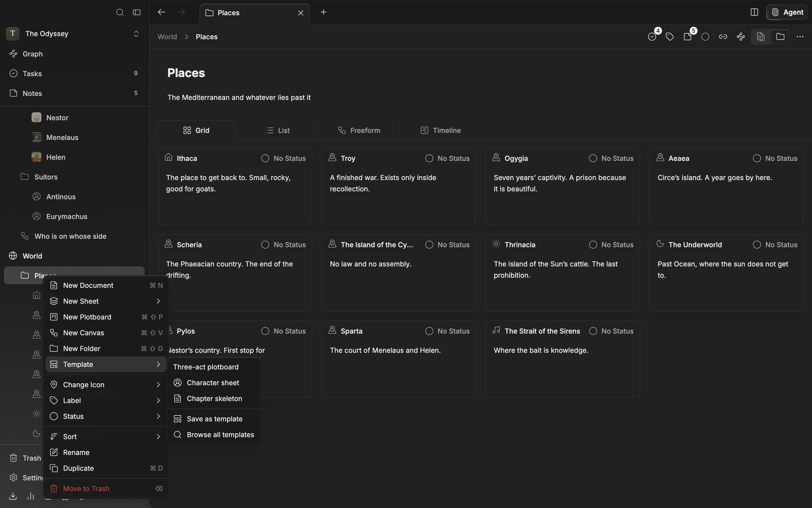Go to World in breadcrumb
The image size is (812, 508).
click(167, 37)
